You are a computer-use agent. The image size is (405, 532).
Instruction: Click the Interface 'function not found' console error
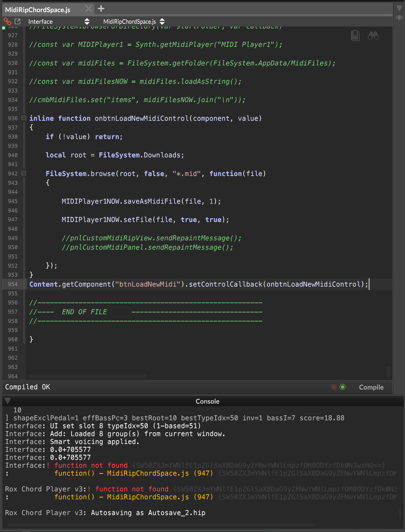pyautogui.click(x=91, y=465)
